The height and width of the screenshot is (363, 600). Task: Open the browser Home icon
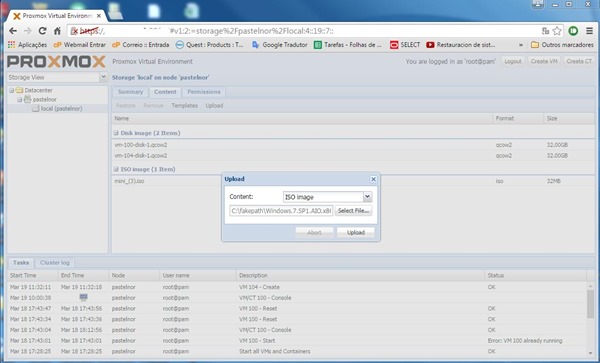(x=57, y=31)
